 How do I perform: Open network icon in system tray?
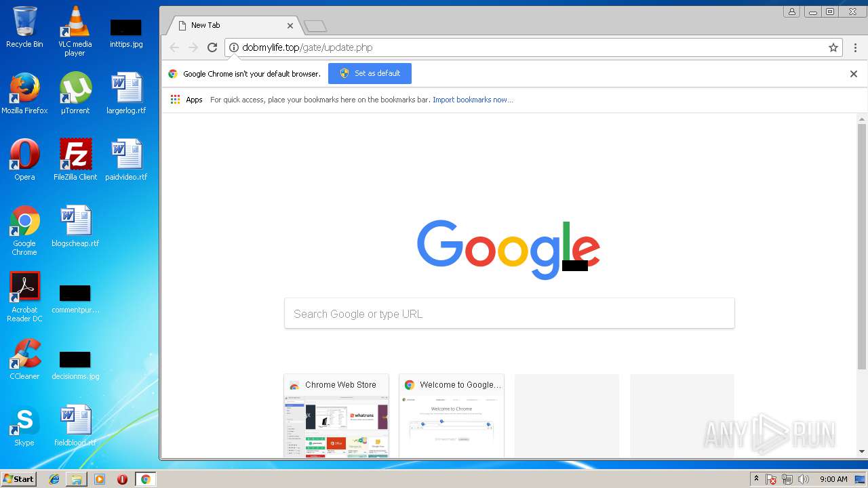787,479
